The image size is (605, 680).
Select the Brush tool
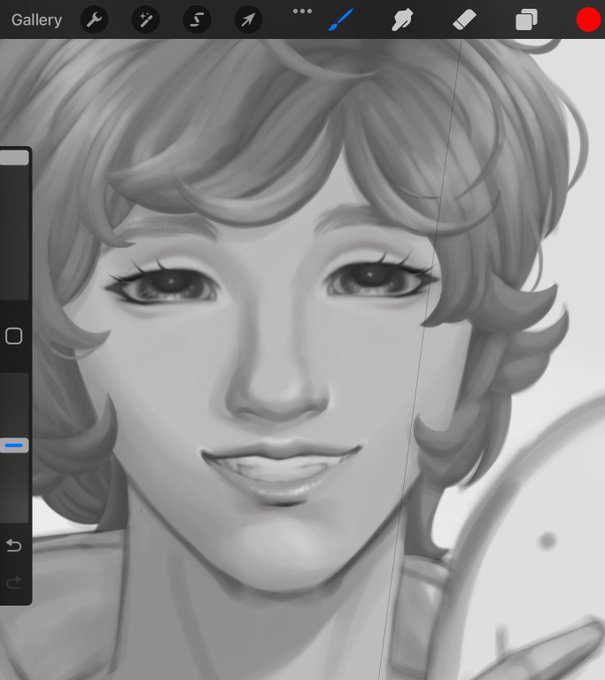click(340, 20)
